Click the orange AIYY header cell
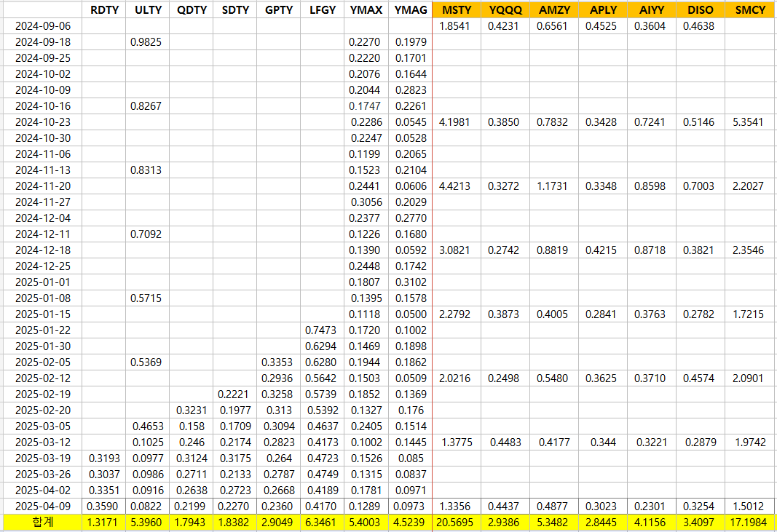Screen dimensions: 777x532 pos(651,10)
